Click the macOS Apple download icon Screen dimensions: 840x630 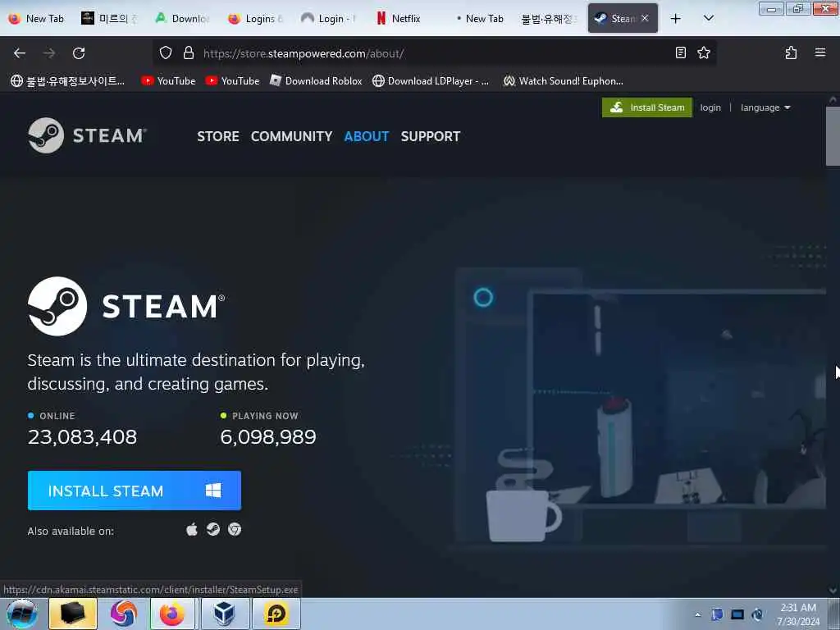(x=192, y=530)
